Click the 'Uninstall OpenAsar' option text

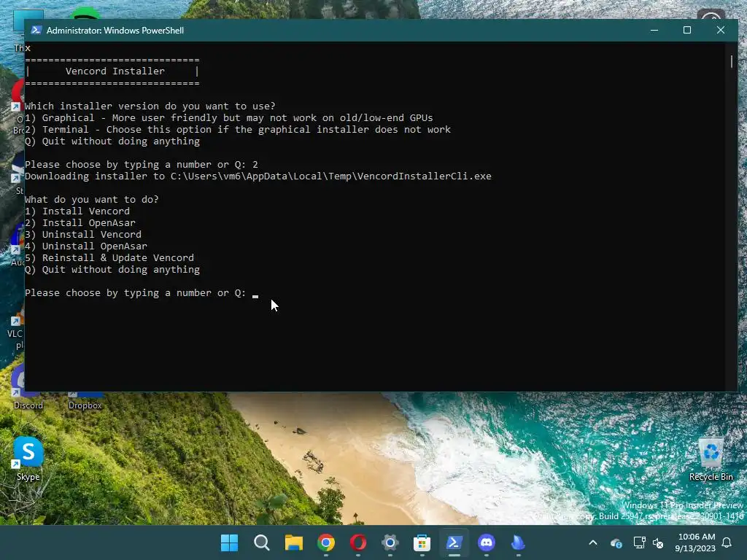point(94,246)
